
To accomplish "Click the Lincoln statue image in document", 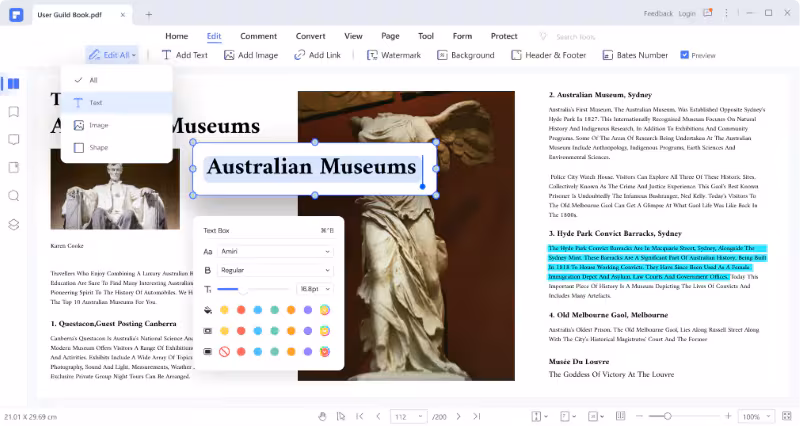I will (x=115, y=189).
